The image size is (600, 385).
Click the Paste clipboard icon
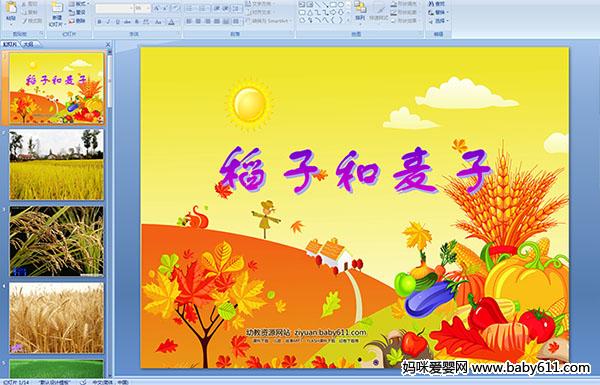coord(11,7)
